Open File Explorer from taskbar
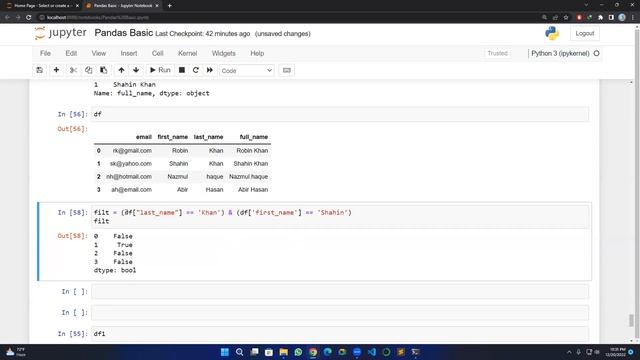This screenshot has width=640, height=360. coord(284,352)
